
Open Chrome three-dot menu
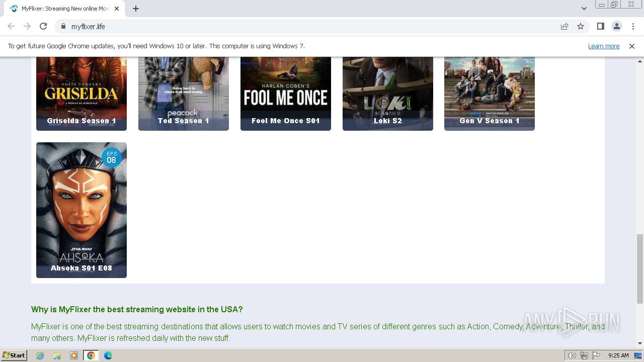pos(633,26)
